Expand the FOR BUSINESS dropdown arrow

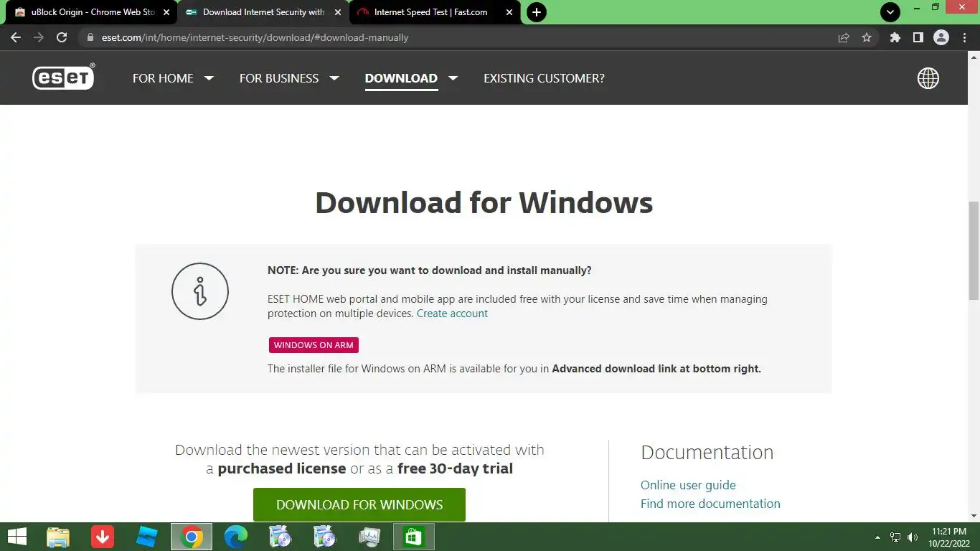pyautogui.click(x=334, y=78)
